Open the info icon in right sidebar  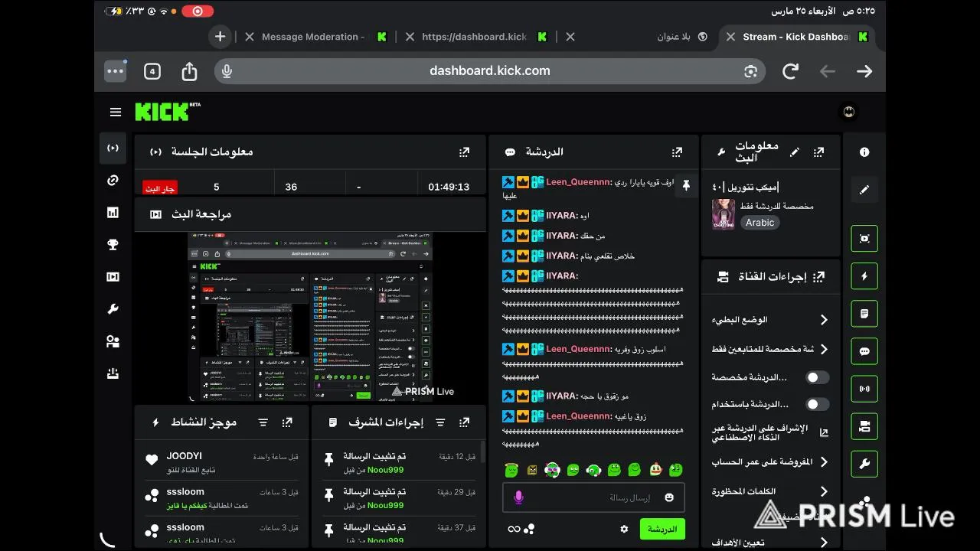(864, 152)
